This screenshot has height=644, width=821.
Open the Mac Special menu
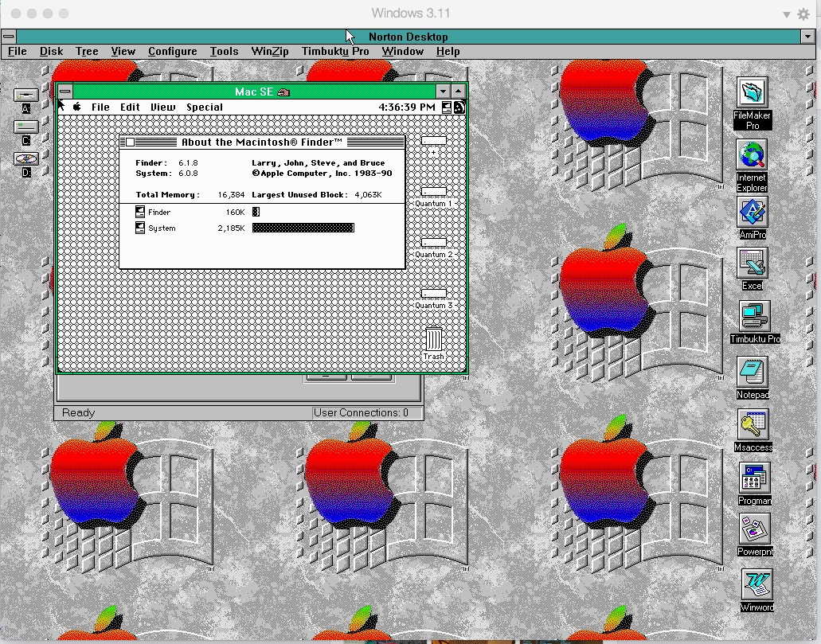205,107
